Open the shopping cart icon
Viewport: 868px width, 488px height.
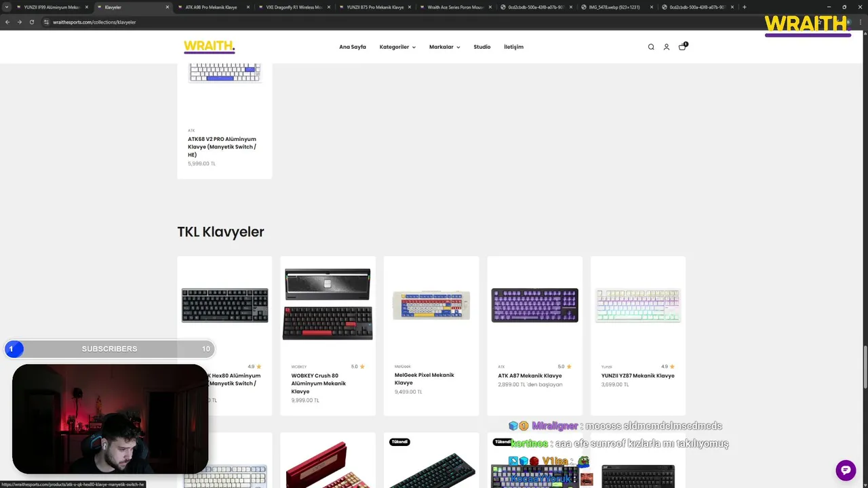[682, 46]
